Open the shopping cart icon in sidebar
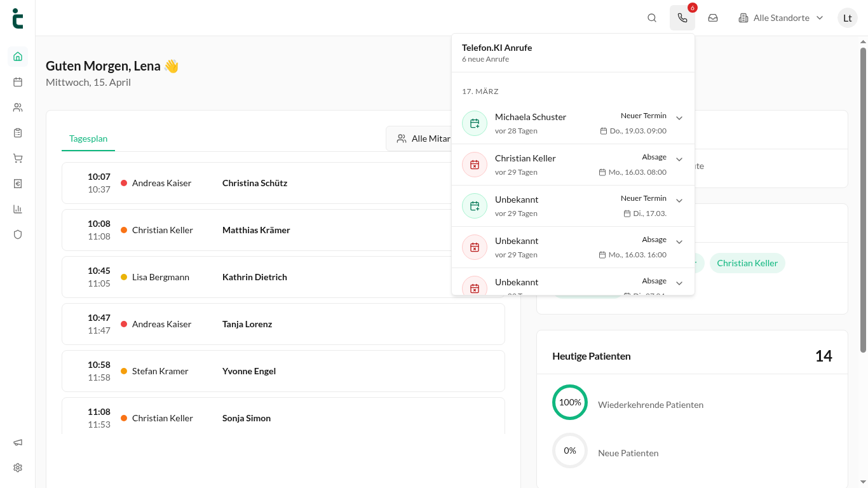 [18, 158]
